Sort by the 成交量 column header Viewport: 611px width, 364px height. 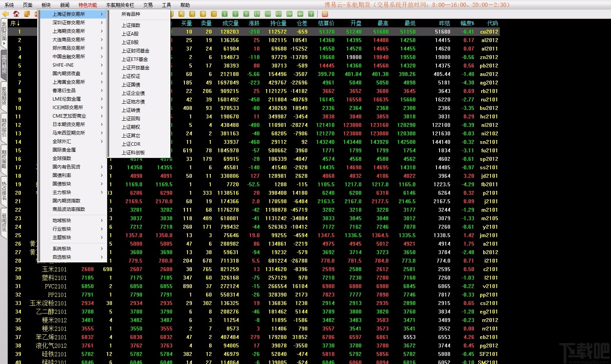[230, 23]
